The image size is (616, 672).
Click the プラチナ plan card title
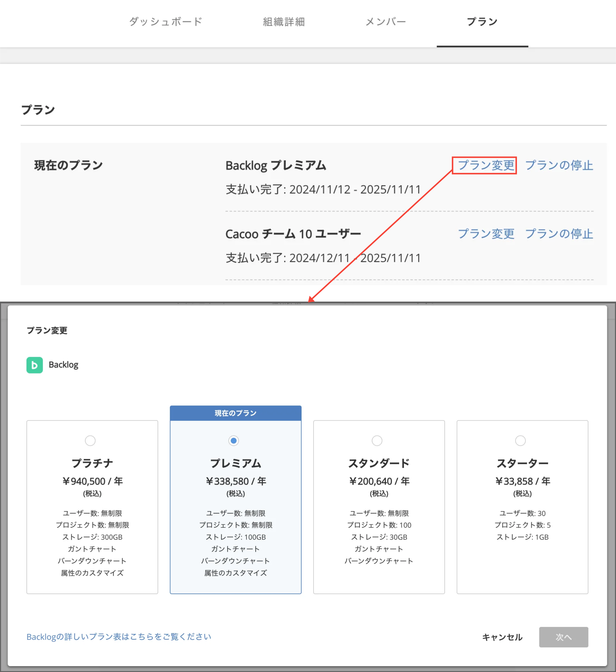(x=92, y=463)
